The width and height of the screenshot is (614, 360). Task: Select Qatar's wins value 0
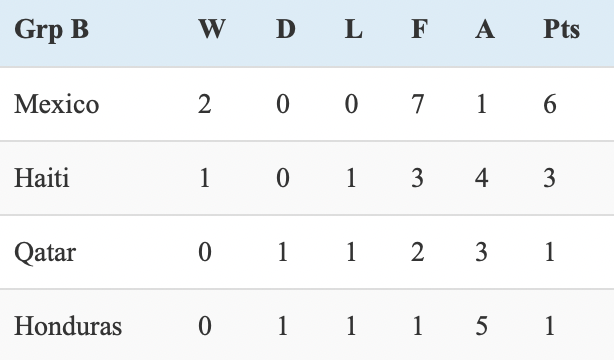(205, 252)
